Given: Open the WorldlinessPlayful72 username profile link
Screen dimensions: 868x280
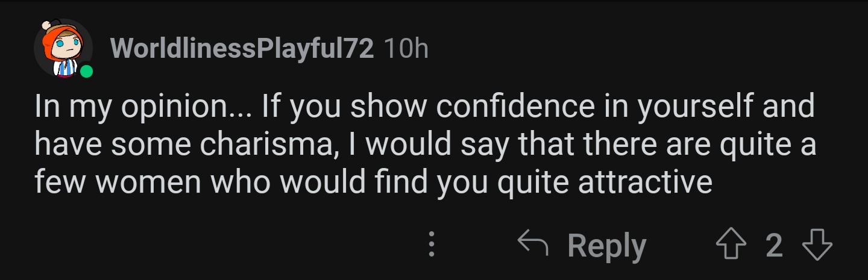Looking at the screenshot, I should 242,49.
